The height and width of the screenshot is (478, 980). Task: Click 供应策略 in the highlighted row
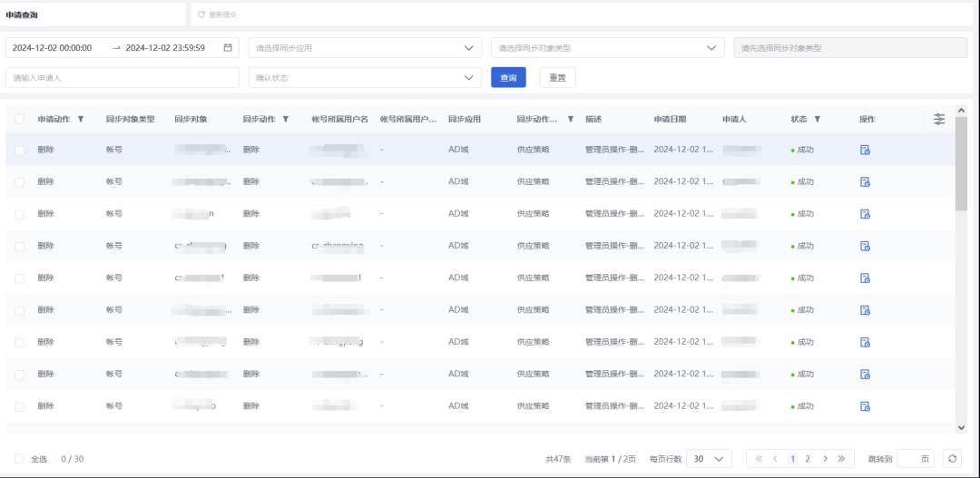point(534,150)
